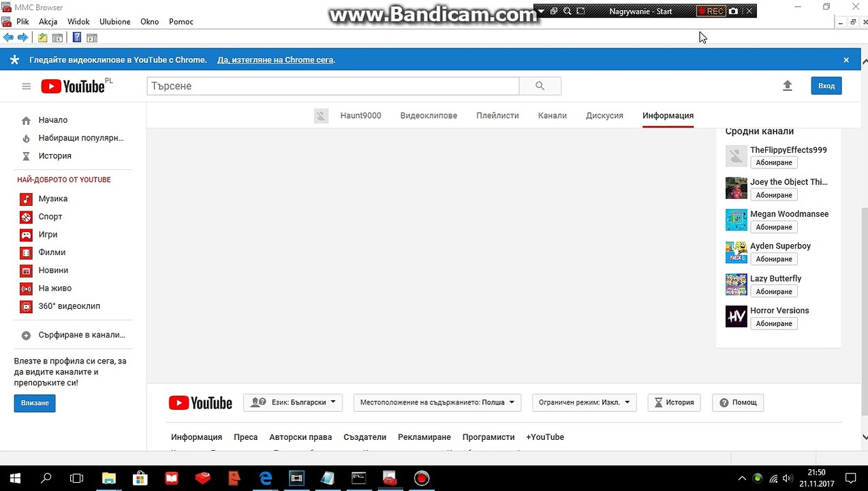Switch to the Дискусия tab

(x=604, y=115)
